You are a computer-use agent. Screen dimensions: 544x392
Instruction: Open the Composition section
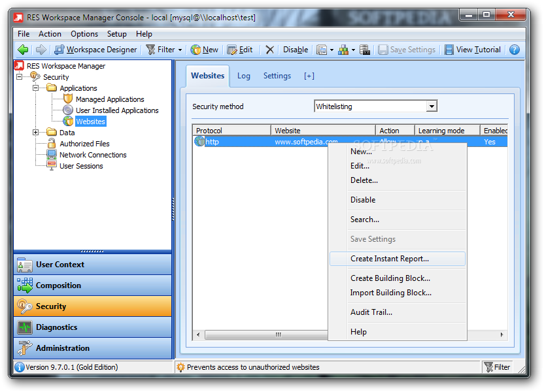coord(93,286)
